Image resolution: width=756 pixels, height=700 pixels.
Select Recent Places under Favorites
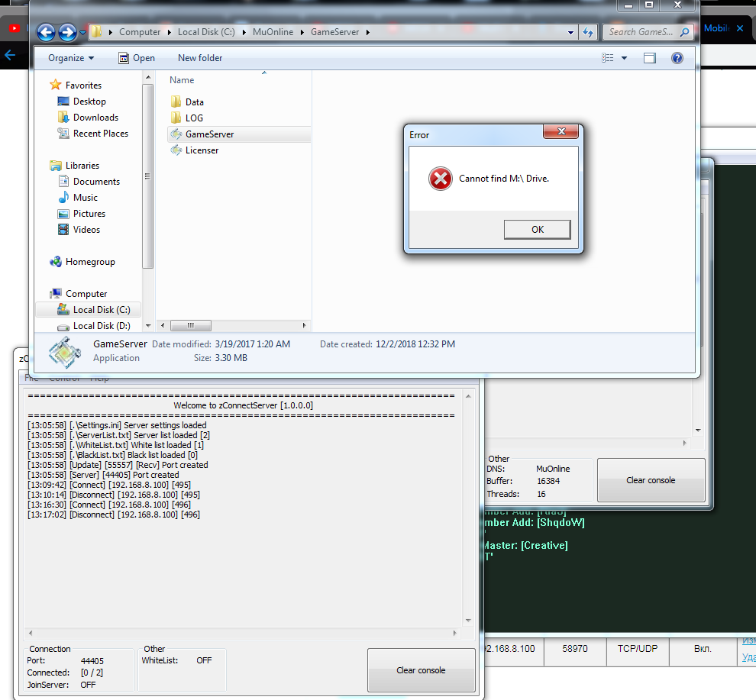click(x=92, y=134)
